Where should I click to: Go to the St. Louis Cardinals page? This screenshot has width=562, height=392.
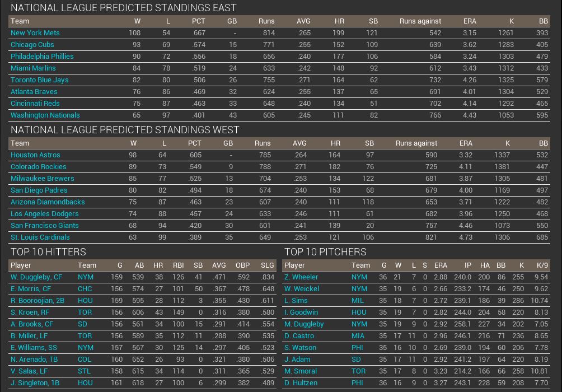[x=40, y=237]
